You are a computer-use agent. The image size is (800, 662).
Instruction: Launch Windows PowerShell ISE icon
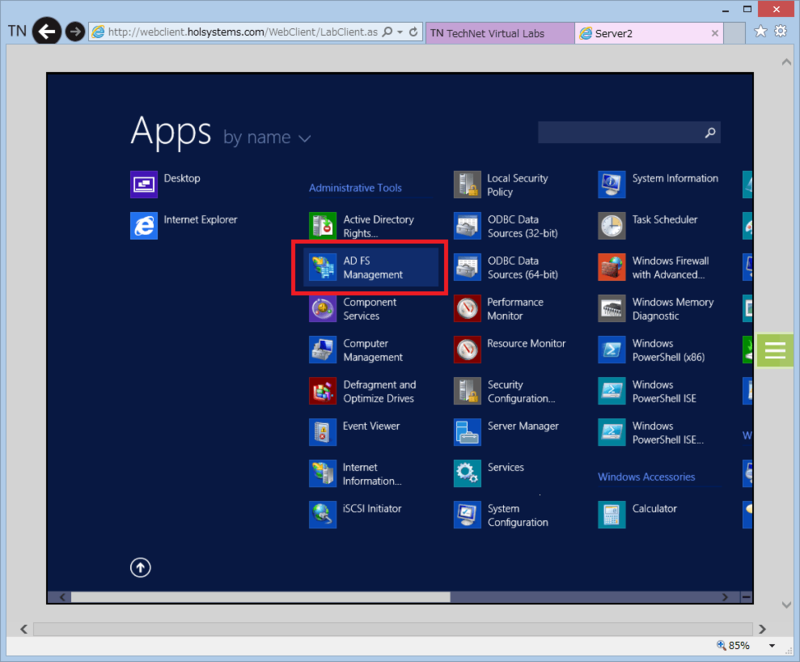click(611, 391)
